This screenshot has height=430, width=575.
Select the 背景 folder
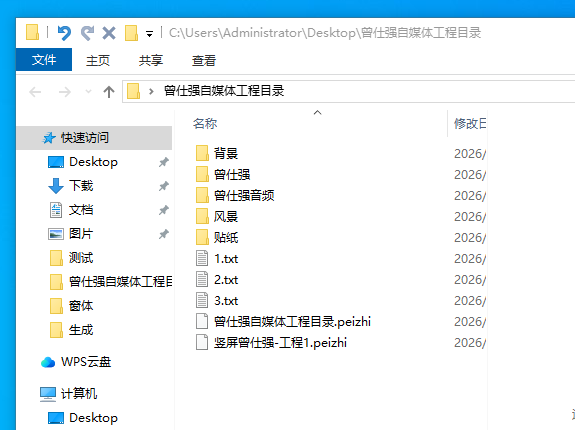pos(226,153)
